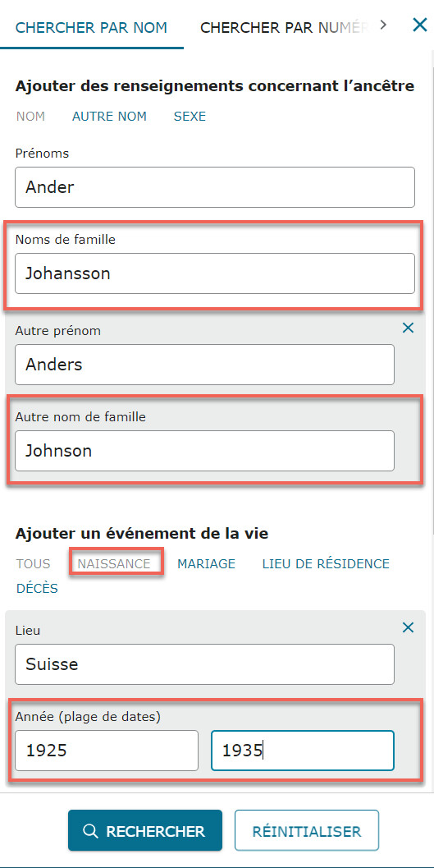This screenshot has height=868, width=434.
Task: Select the AUTRE NOM option
Action: pyautogui.click(x=109, y=117)
